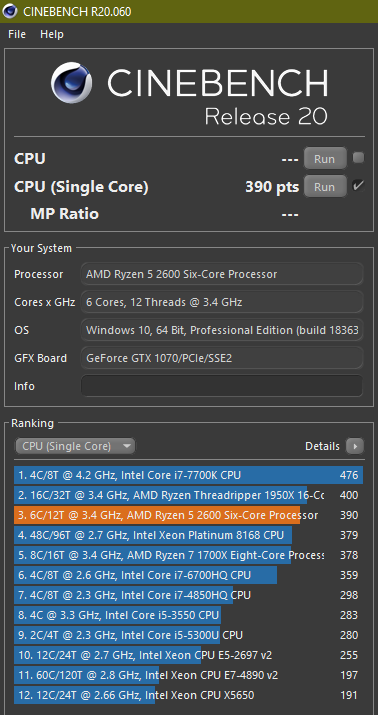The image size is (378, 715).
Task: Open the File menu
Action: (x=17, y=34)
